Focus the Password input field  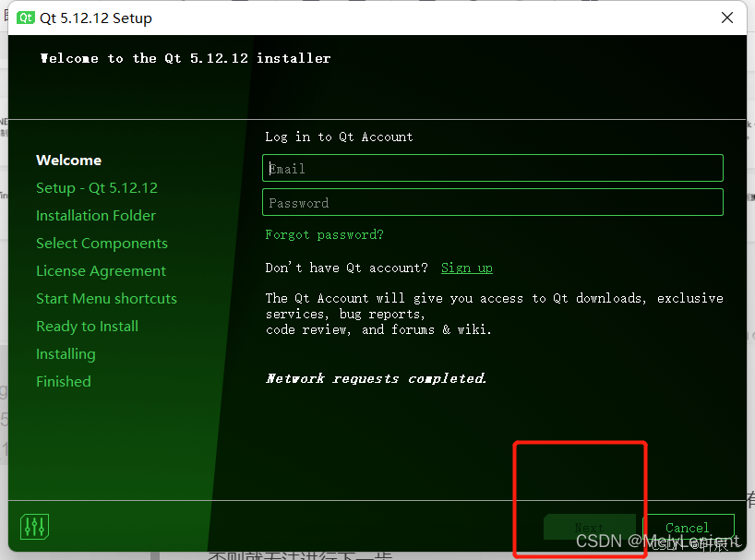pos(493,202)
